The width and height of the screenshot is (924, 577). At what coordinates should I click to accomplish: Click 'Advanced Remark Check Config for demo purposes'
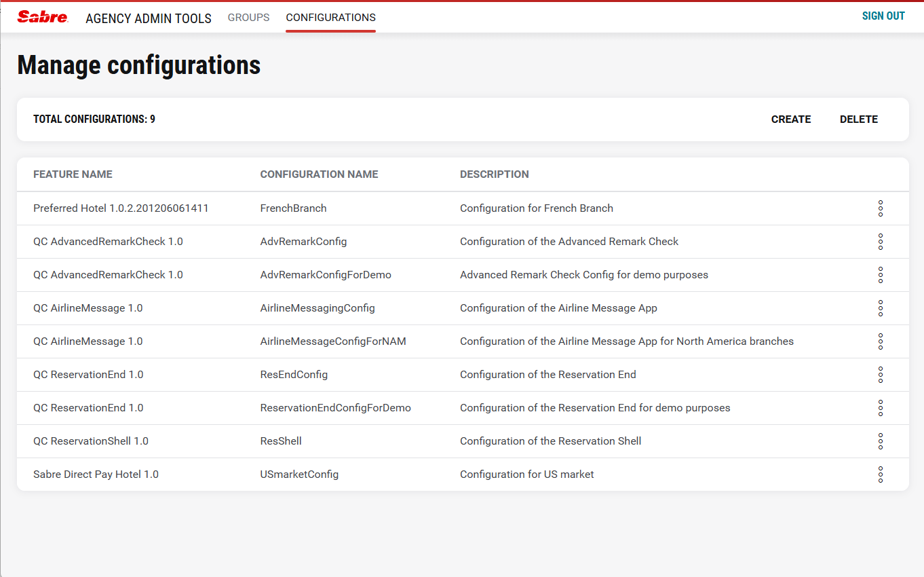[x=584, y=275]
